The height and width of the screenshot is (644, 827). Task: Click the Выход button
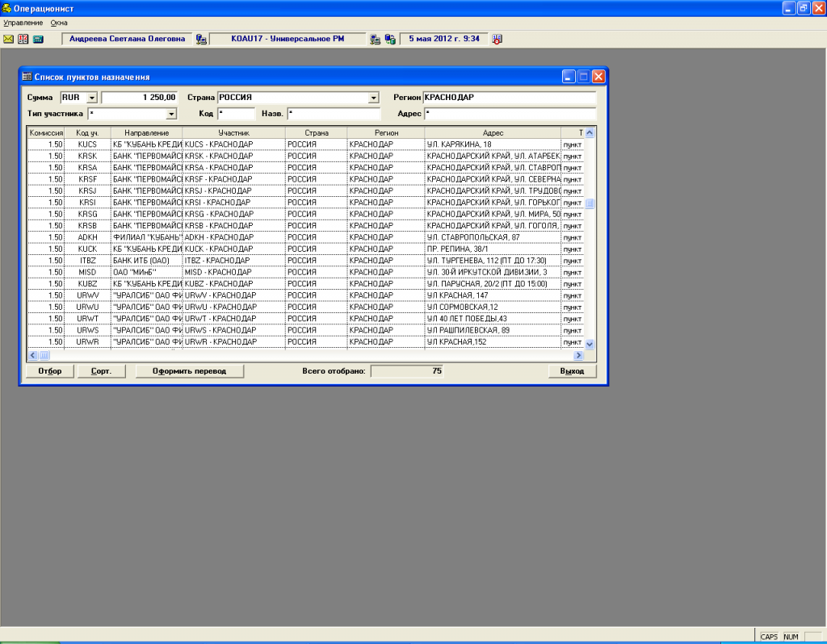(x=571, y=371)
